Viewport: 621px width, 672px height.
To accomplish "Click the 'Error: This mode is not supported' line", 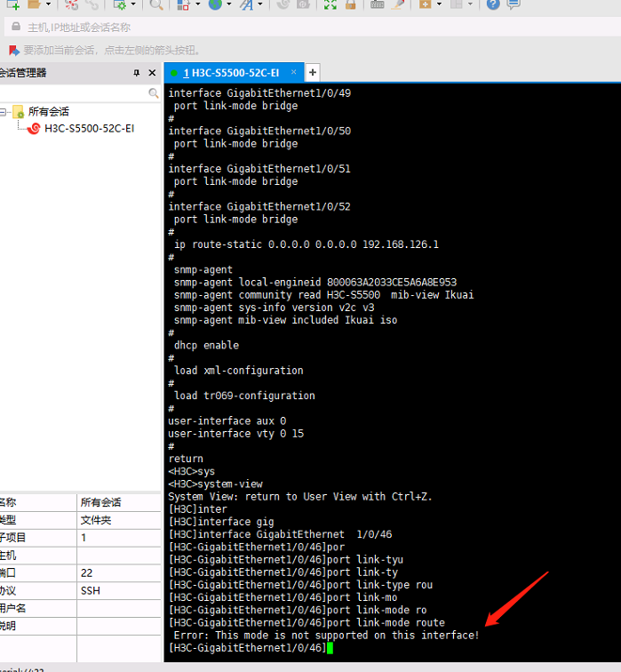I will point(326,636).
